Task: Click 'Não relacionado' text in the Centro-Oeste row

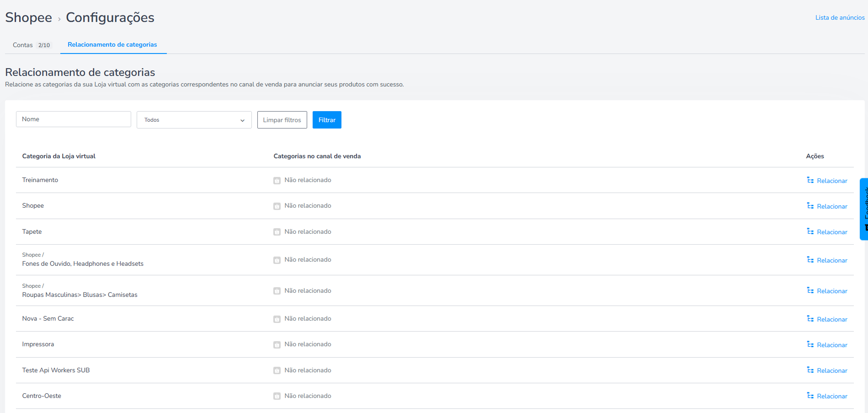Action: pos(308,396)
